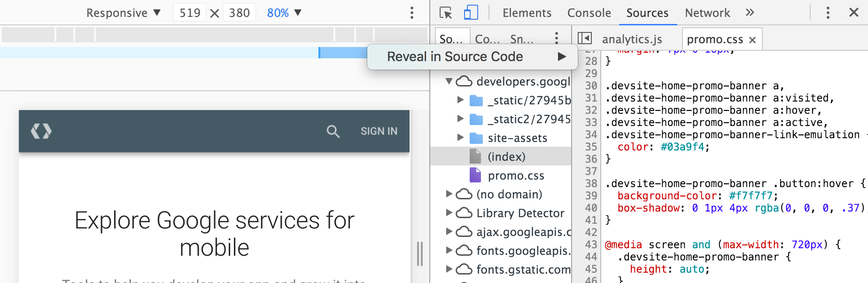The image size is (868, 283).
Task: Click the Library Detector cloud icon
Action: [x=464, y=213]
